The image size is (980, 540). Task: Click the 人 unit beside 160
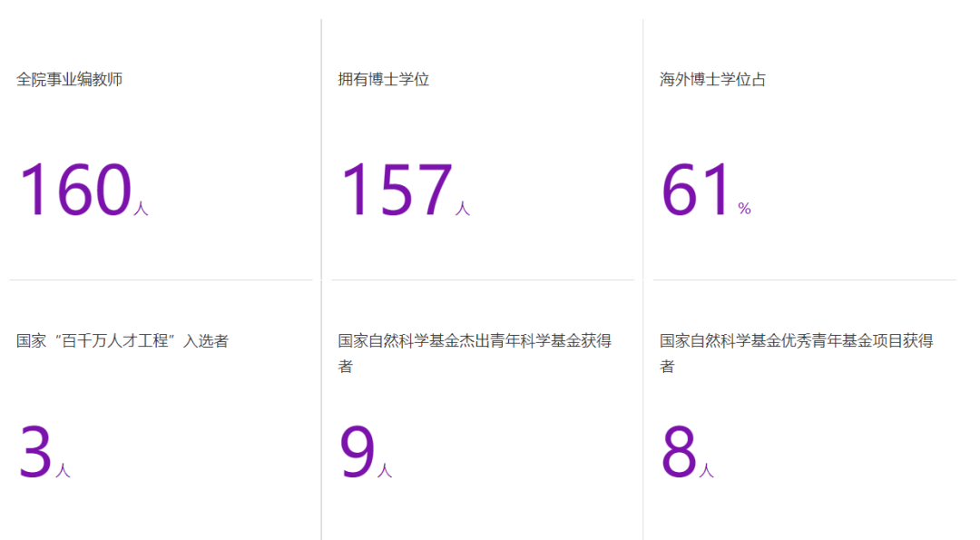141,210
